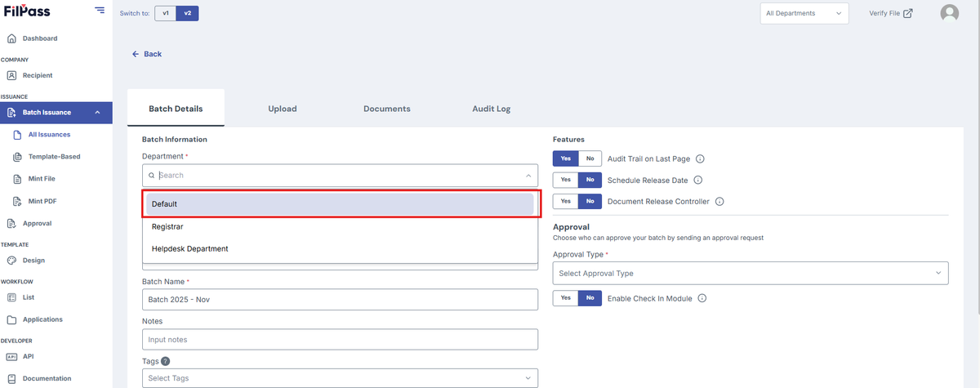The width and height of the screenshot is (980, 388).
Task: Set Enable Check In Module to Yes
Action: tap(565, 299)
